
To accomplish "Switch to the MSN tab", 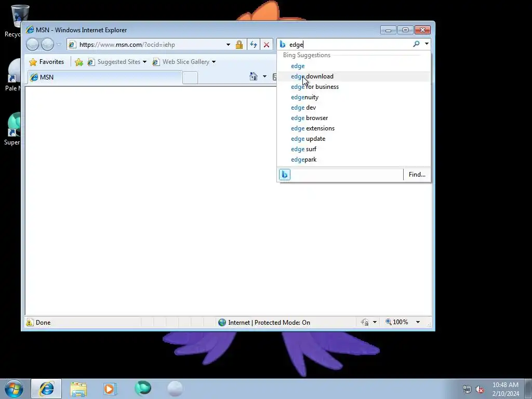I will tap(105, 77).
